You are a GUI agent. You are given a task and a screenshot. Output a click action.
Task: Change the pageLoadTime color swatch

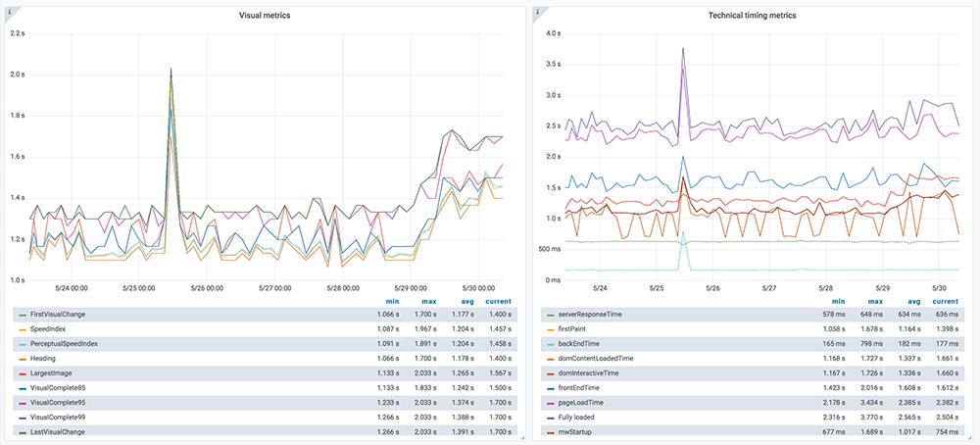pyautogui.click(x=550, y=403)
